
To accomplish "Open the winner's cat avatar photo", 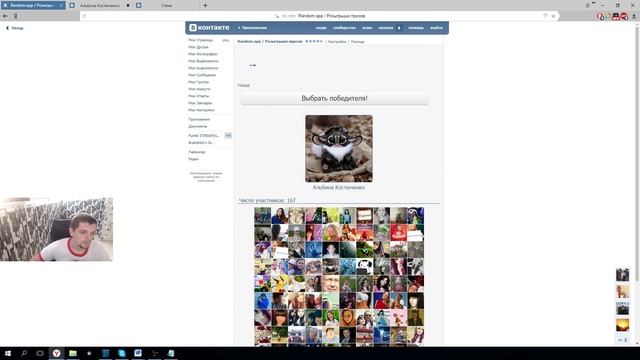I will point(339,149).
